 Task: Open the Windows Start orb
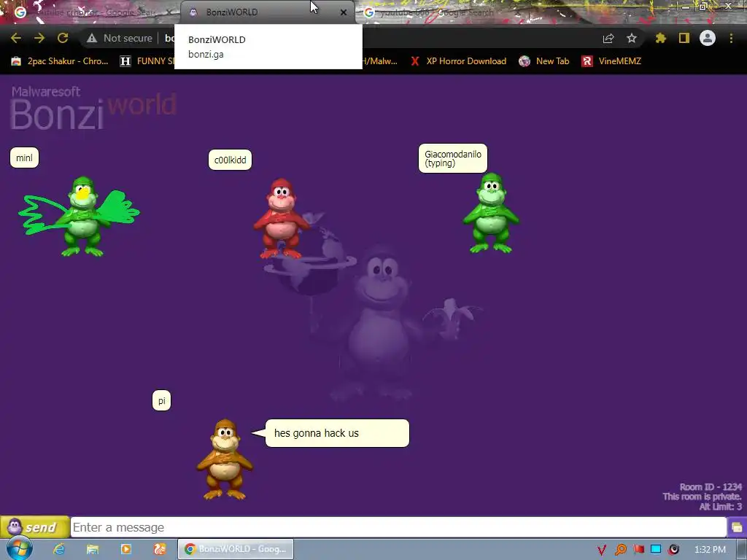(19, 549)
